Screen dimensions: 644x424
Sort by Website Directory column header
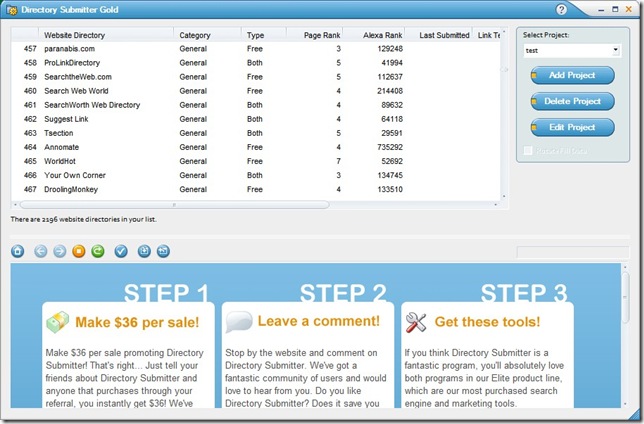[106, 35]
